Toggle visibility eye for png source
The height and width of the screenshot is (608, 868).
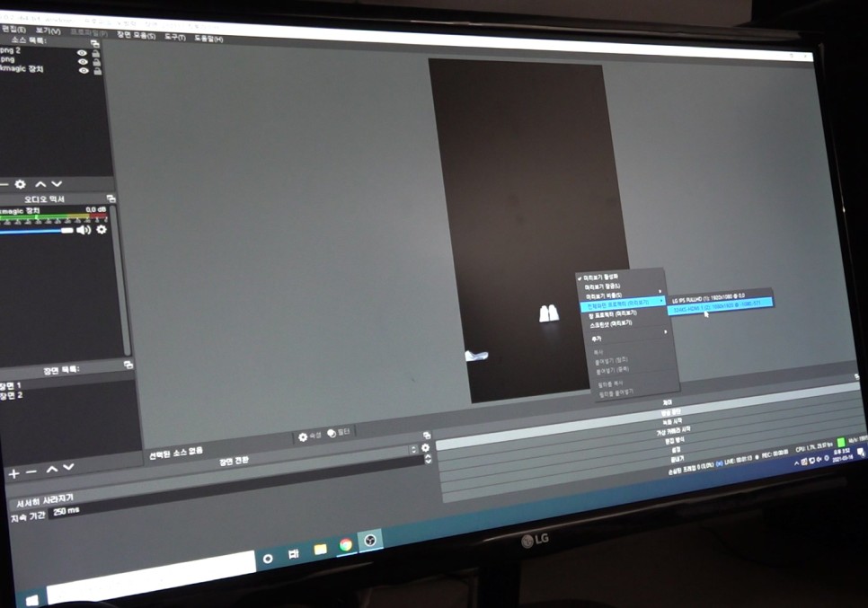[x=83, y=61]
